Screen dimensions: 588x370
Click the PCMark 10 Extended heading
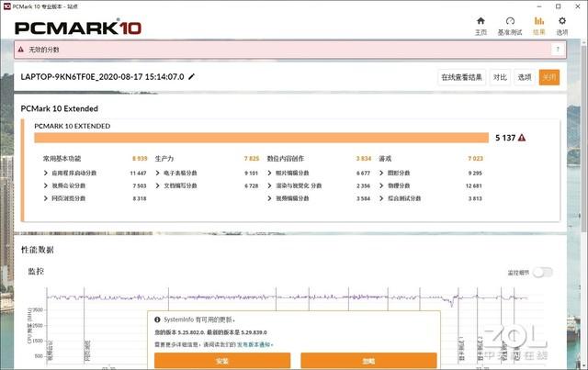pos(59,108)
